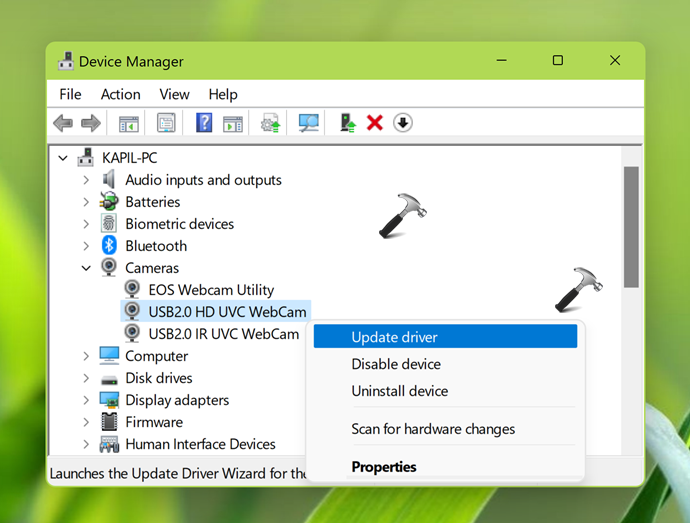
Task: Collapse the Cameras category
Action: click(x=86, y=268)
